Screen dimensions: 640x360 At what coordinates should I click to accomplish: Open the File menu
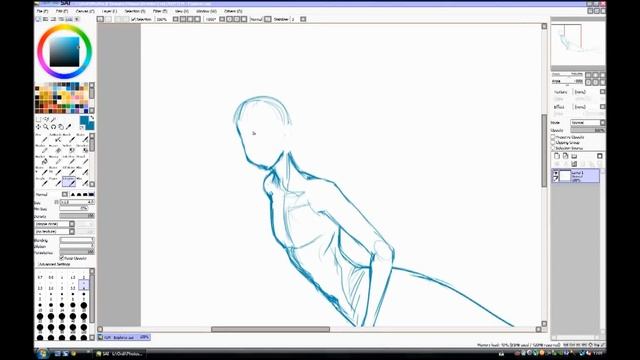tap(42, 11)
